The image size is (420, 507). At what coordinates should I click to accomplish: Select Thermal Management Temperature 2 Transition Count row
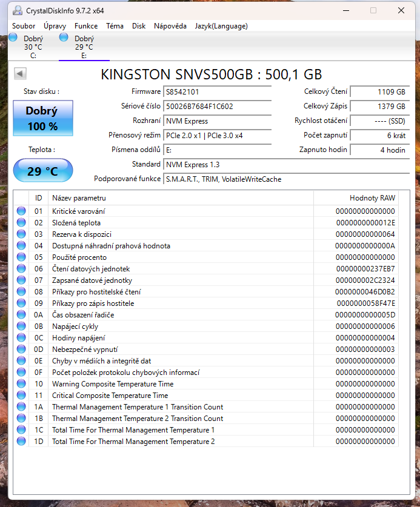[x=206, y=419]
